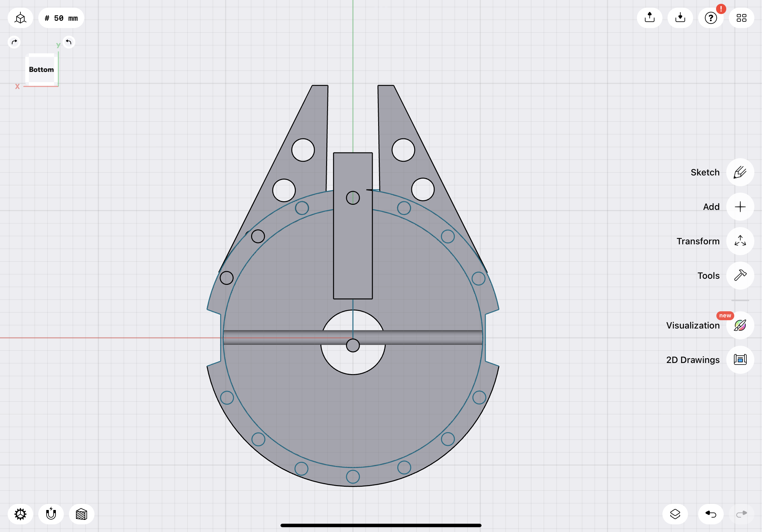Click the Sketch label
The width and height of the screenshot is (762, 532).
[705, 173]
